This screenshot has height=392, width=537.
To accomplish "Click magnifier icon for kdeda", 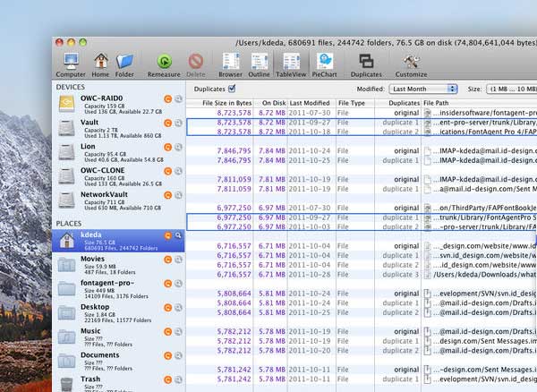I will 178,235.
